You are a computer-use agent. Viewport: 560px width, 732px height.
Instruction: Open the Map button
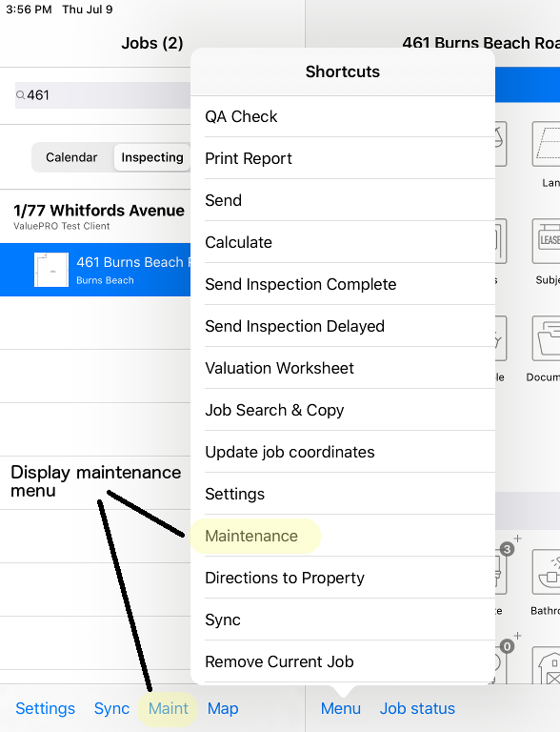click(223, 709)
